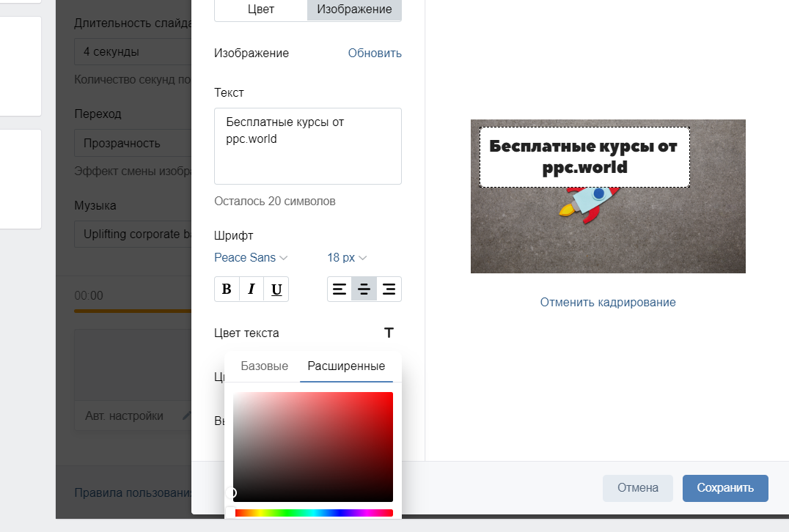
Task: Toggle bold styling for the slide text
Action: pyautogui.click(x=227, y=289)
